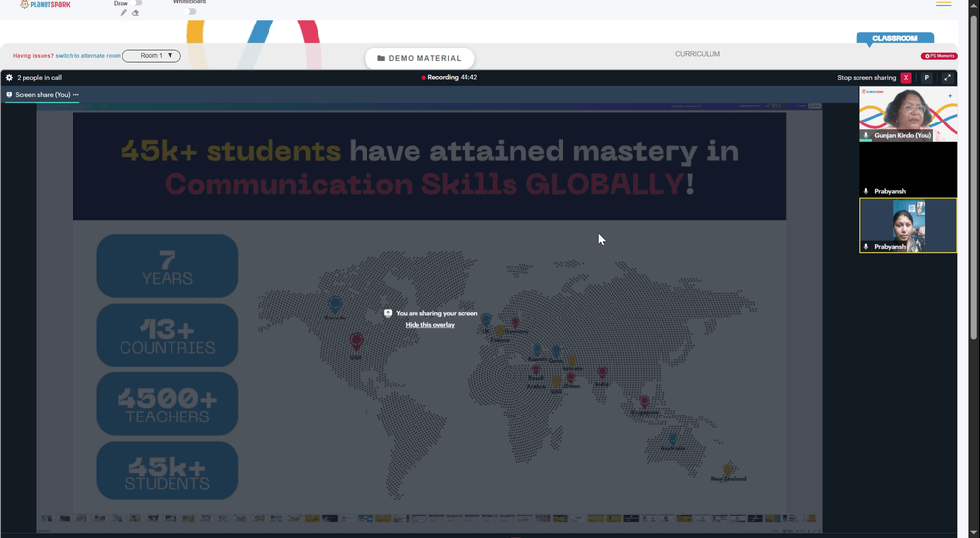The width and height of the screenshot is (980, 538).
Task: Enter fullscreen with the expand arrows icon
Action: tap(947, 78)
